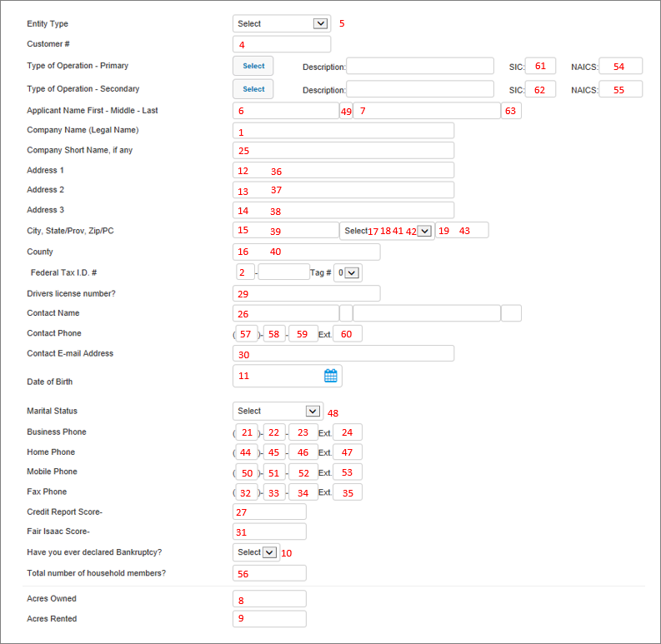
Task: Focus the Company Short Name field
Action: click(343, 151)
